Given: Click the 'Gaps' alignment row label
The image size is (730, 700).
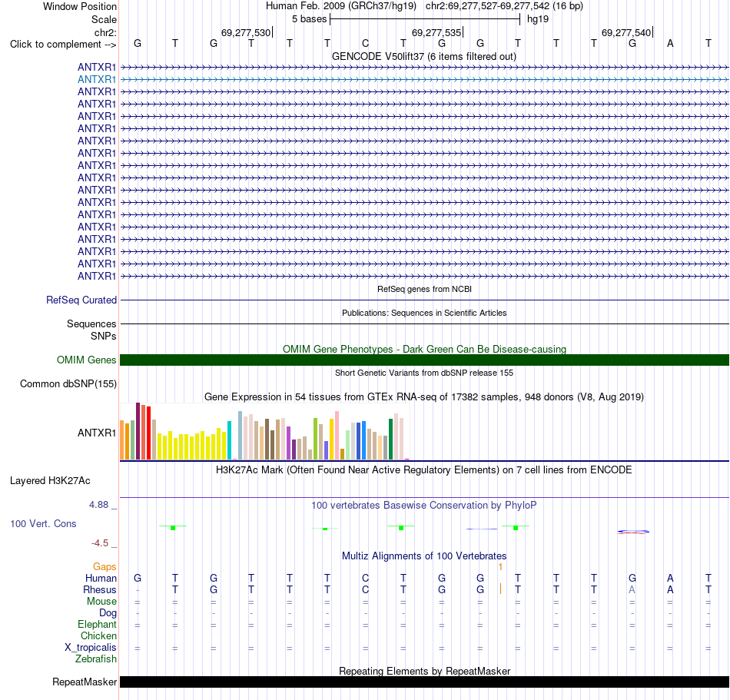Looking at the screenshot, I should pos(105,566).
